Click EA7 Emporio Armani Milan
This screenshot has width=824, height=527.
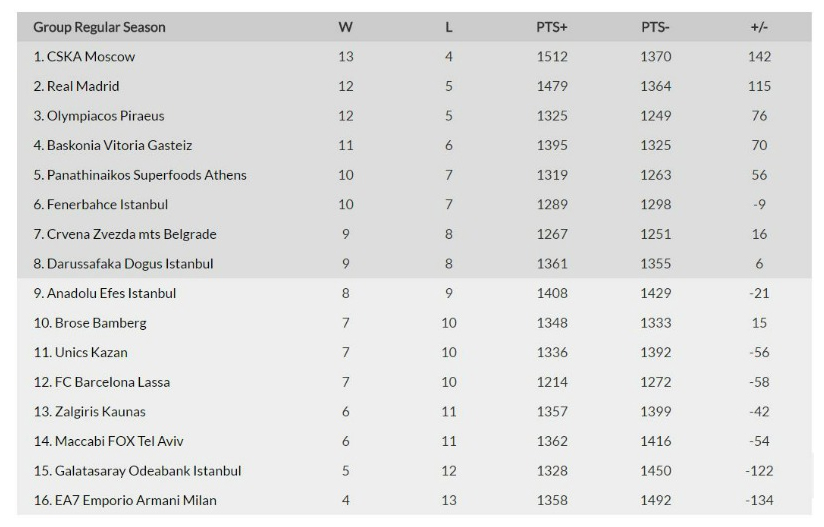pyautogui.click(x=125, y=500)
